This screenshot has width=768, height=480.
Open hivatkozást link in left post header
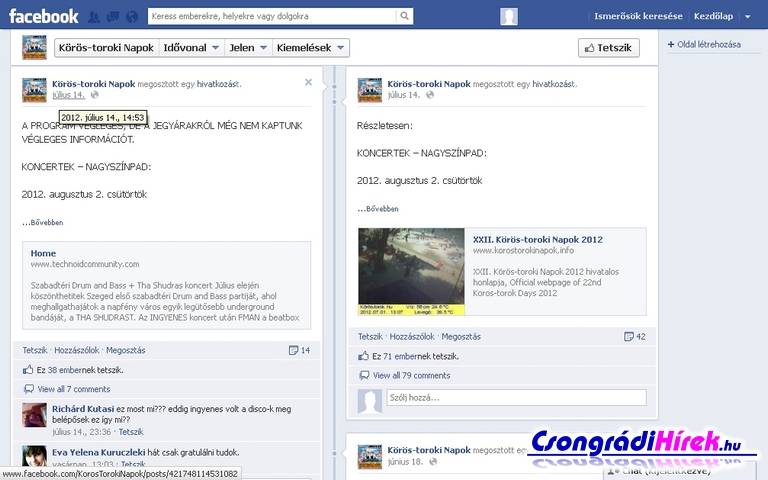click(x=218, y=84)
